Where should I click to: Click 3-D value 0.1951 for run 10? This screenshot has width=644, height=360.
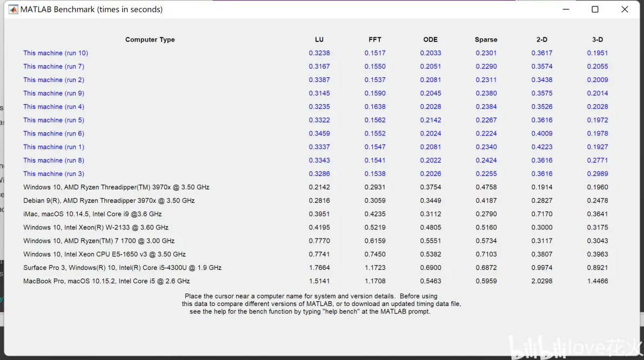598,53
